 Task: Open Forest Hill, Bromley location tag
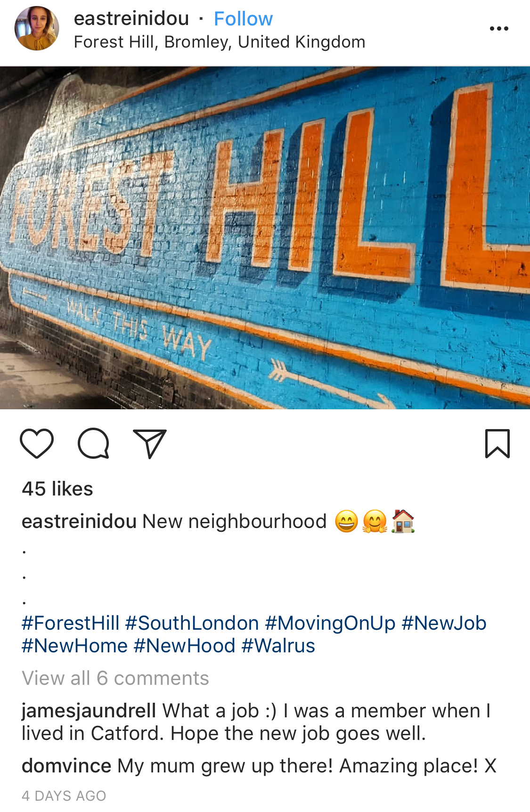coord(220,42)
